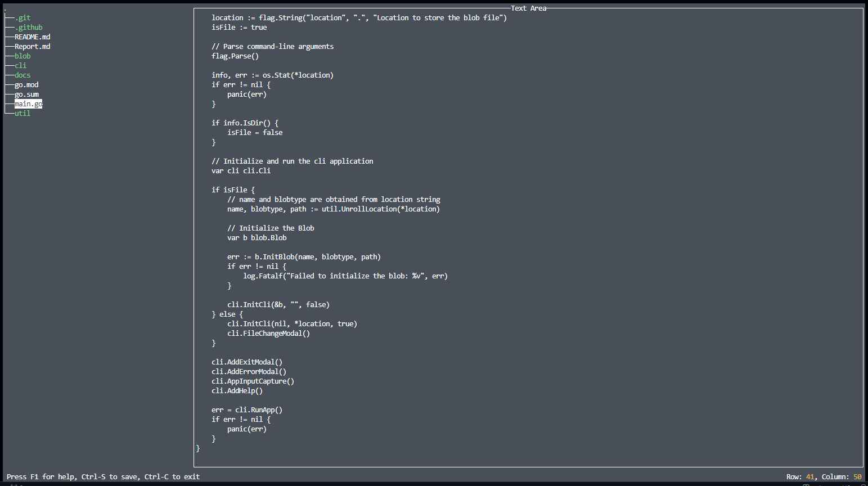The height and width of the screenshot is (486, 868).
Task: Click the 'isFile := true' line
Action: (x=239, y=28)
